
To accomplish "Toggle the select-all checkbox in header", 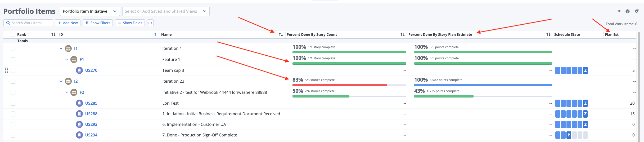I will point(13,34).
